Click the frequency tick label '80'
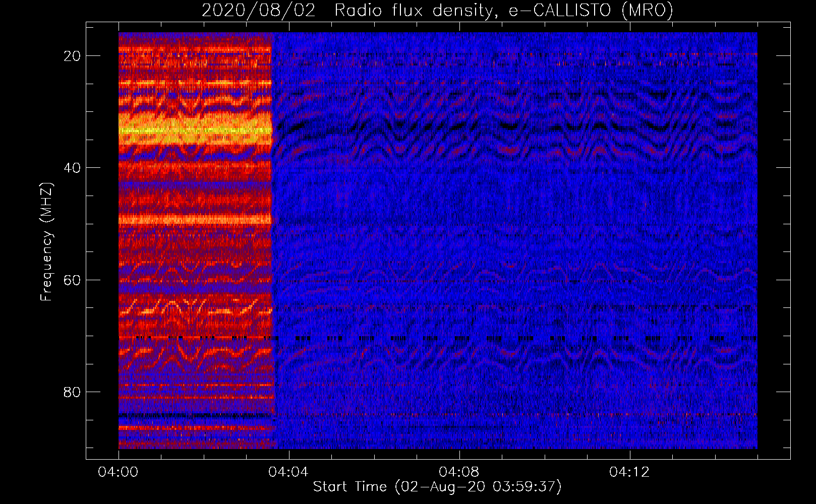The width and height of the screenshot is (816, 504). (72, 392)
